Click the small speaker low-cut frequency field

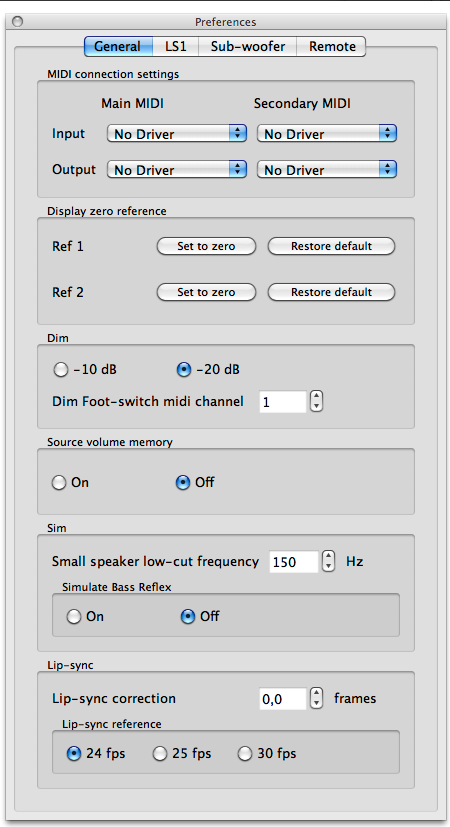click(294, 562)
